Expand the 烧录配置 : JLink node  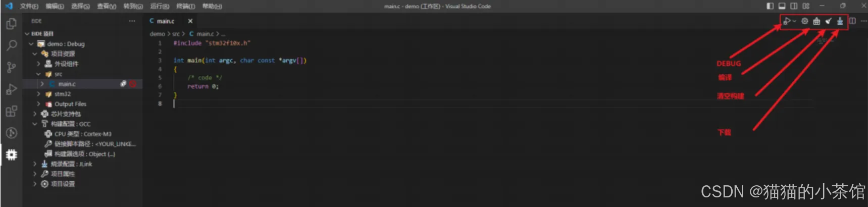[x=34, y=164]
